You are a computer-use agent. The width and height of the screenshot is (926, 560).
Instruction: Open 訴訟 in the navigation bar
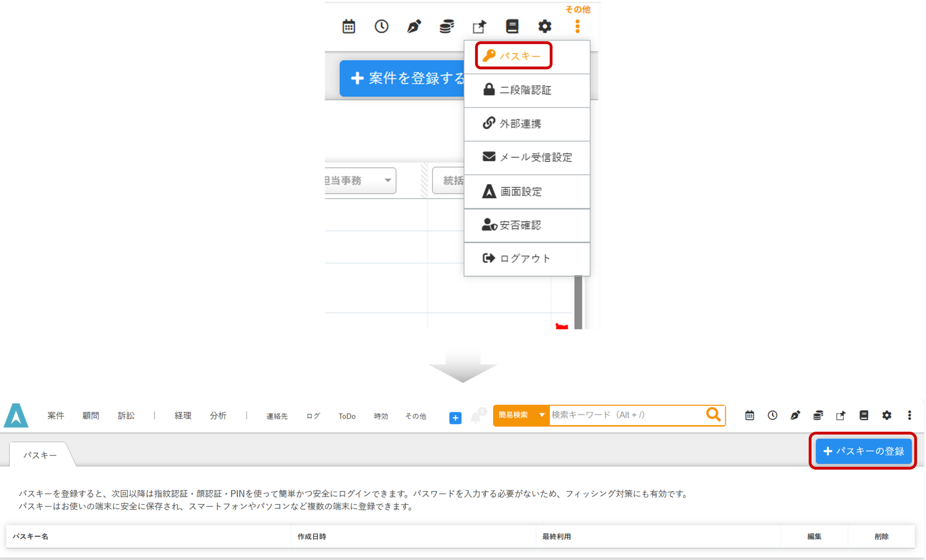point(126,415)
